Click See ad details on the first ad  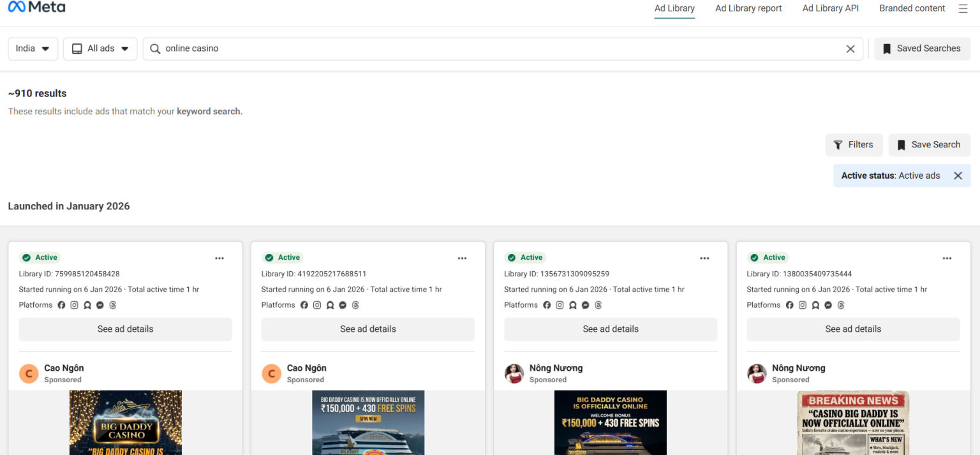point(125,329)
